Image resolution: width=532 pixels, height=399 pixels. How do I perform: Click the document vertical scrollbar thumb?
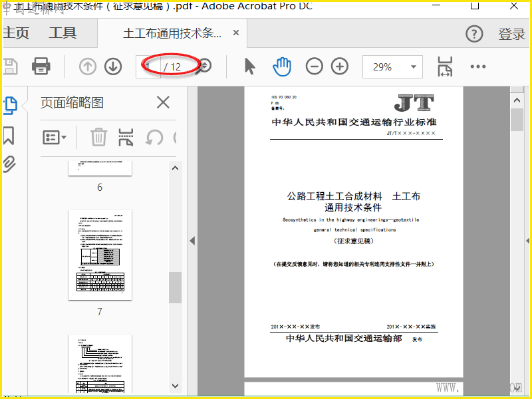[x=517, y=120]
